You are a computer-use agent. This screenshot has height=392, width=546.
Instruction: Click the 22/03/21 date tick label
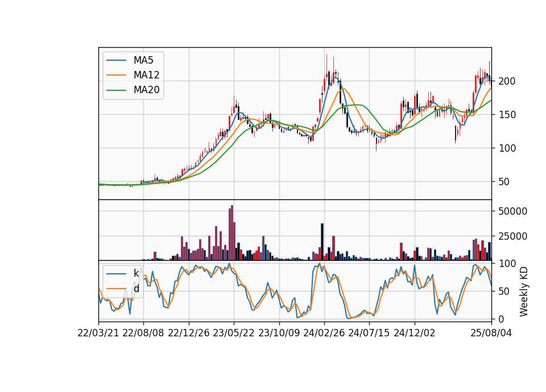click(x=98, y=333)
